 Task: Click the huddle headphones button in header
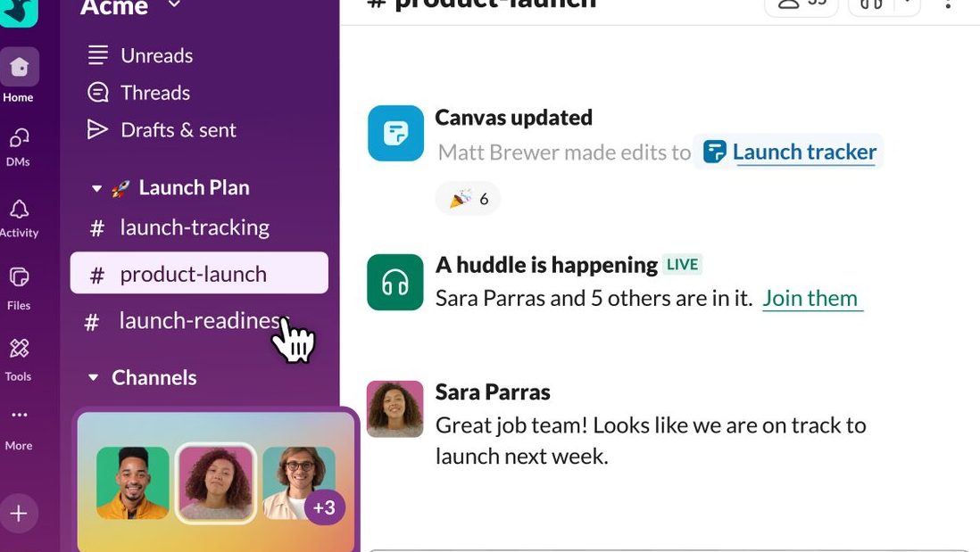tap(871, 6)
